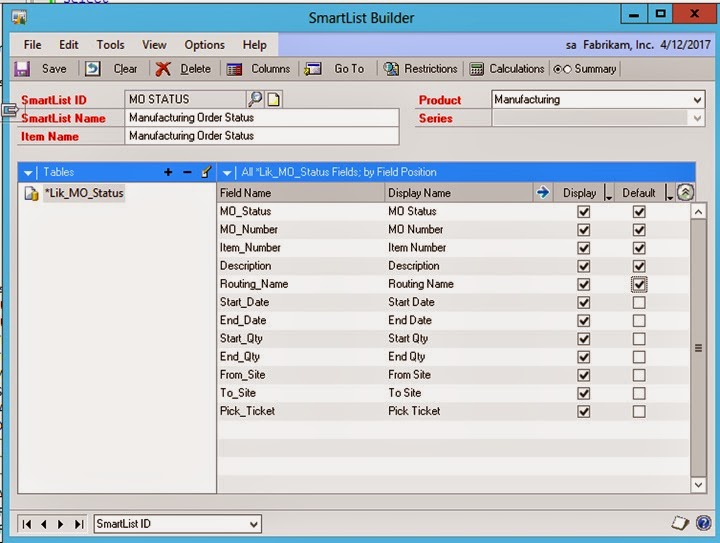
Task: Go to first record
Action: pos(27,524)
